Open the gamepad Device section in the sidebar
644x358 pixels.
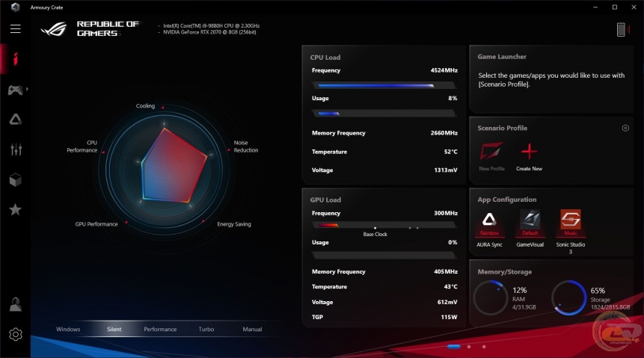click(15, 90)
